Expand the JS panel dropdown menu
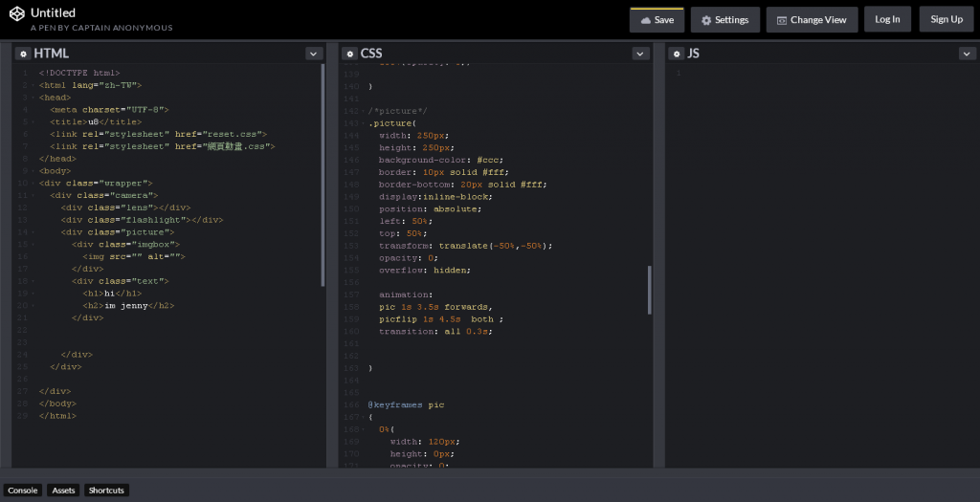The width and height of the screenshot is (980, 502). coord(967,54)
